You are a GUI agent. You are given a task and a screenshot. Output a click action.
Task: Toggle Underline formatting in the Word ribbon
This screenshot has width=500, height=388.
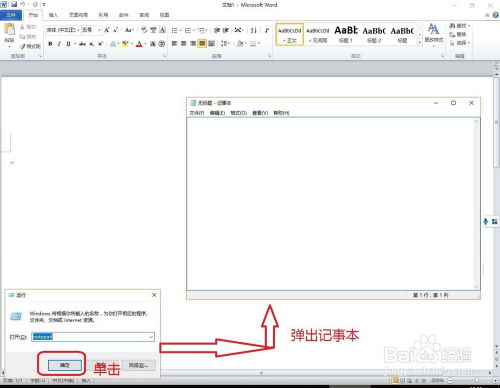[68, 44]
